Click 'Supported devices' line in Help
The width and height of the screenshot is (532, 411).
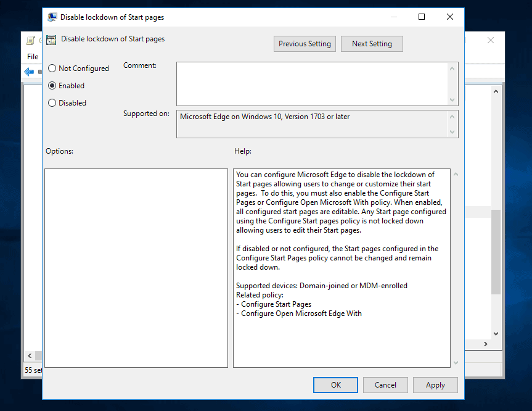(x=322, y=286)
